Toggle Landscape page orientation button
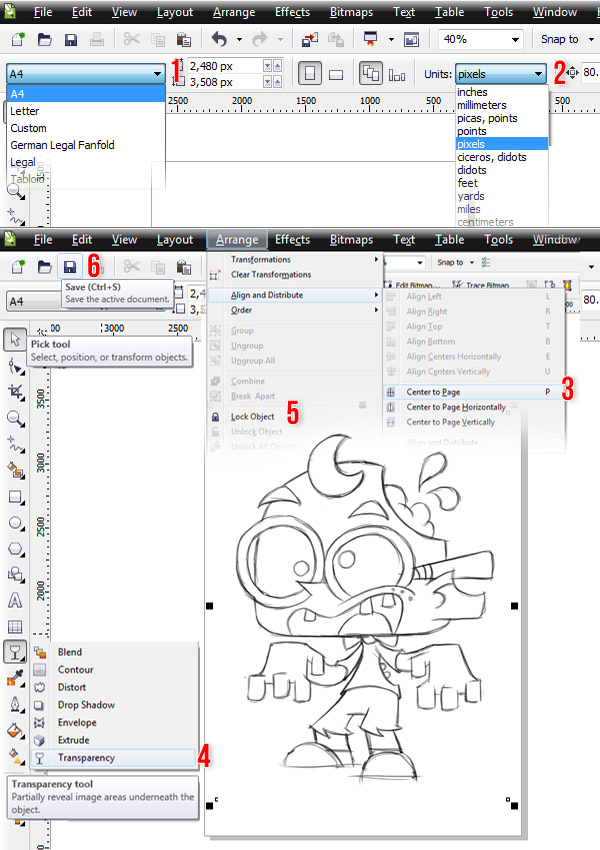This screenshot has height=850, width=600. point(336,74)
